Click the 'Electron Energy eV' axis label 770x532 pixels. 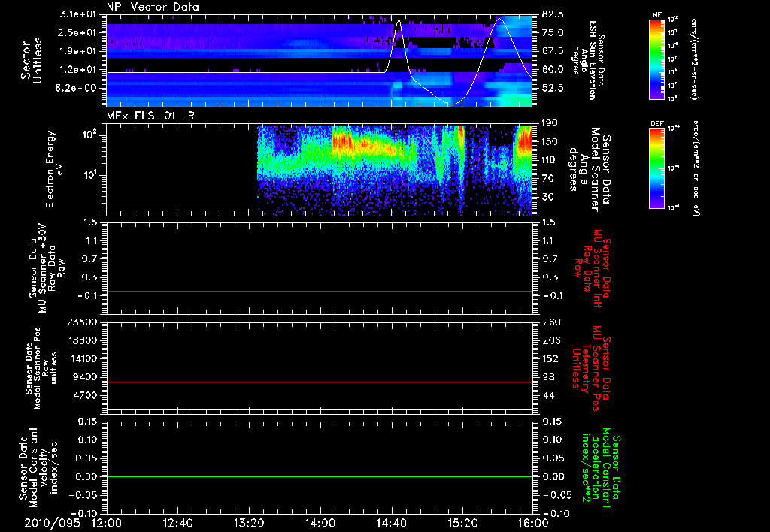54,169
